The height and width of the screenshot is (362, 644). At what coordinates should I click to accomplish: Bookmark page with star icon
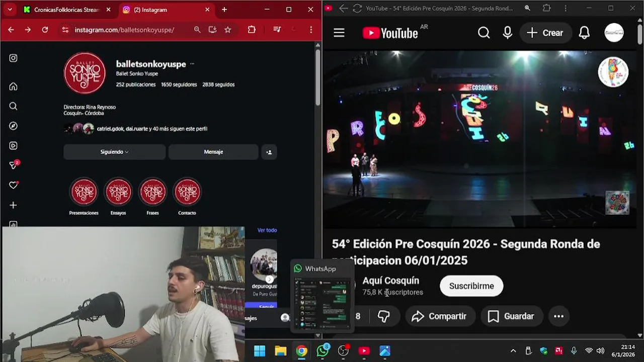coord(228,30)
